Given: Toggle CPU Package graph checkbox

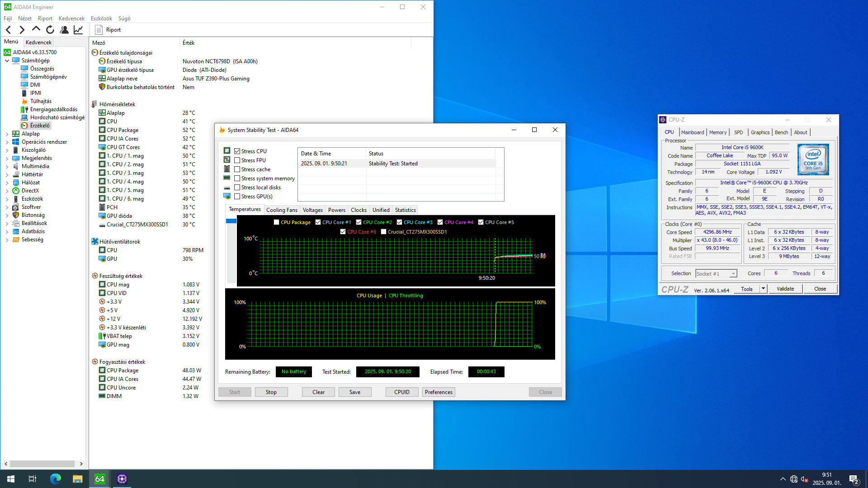Looking at the screenshot, I should [276, 222].
